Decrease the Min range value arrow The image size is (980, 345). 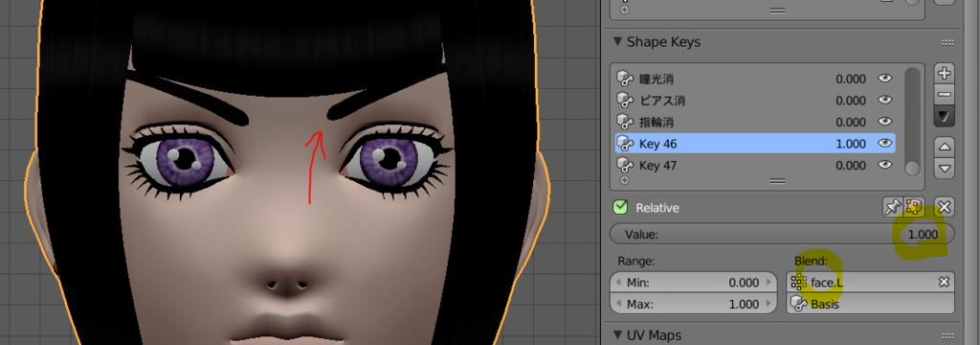(619, 283)
